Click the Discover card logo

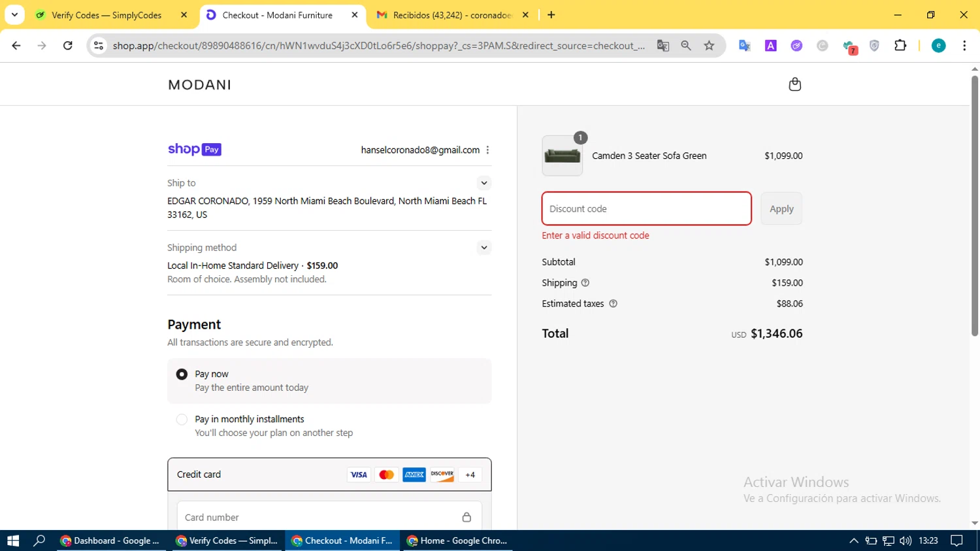click(442, 475)
